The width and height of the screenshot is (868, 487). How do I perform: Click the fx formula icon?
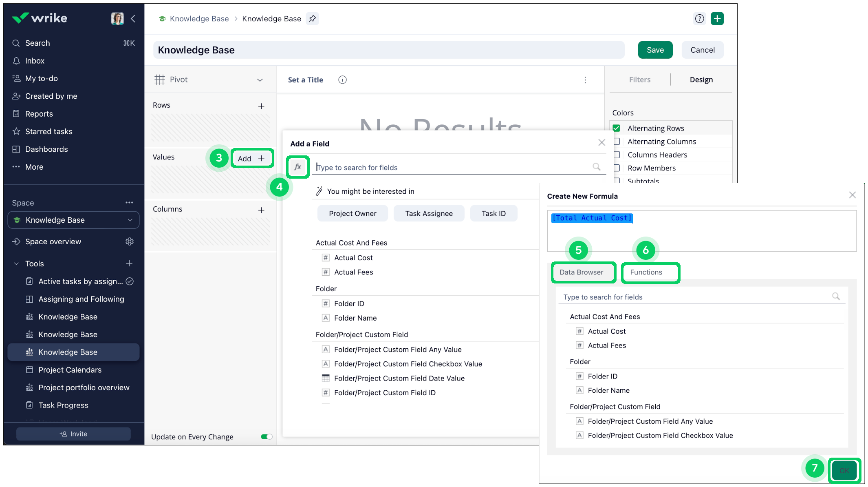pos(298,167)
